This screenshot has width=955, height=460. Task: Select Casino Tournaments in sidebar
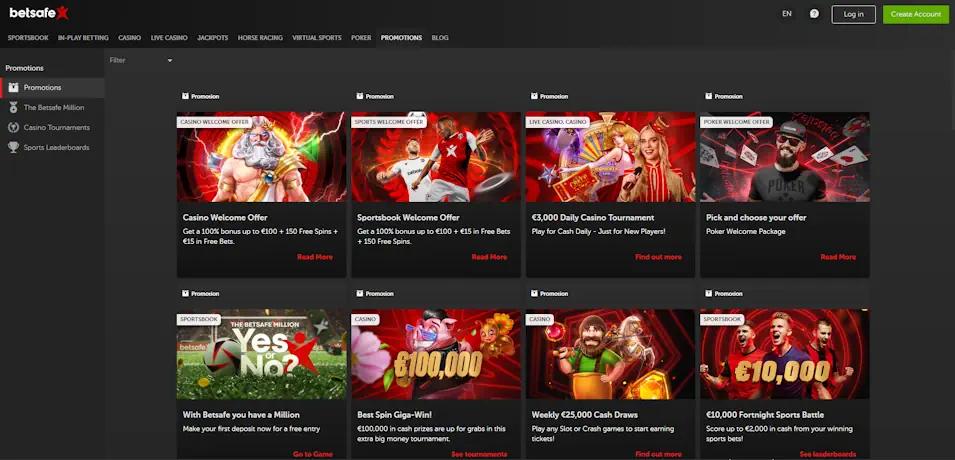pos(57,127)
